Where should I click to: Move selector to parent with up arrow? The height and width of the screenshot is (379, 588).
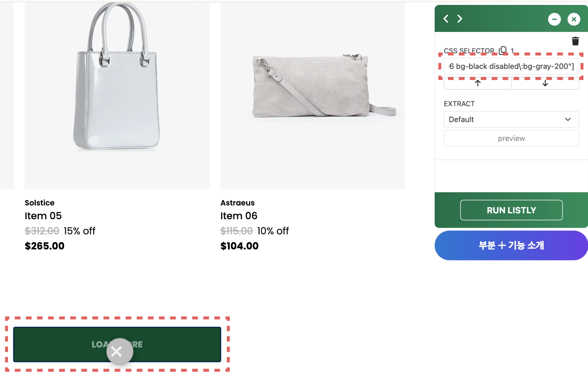(x=478, y=83)
